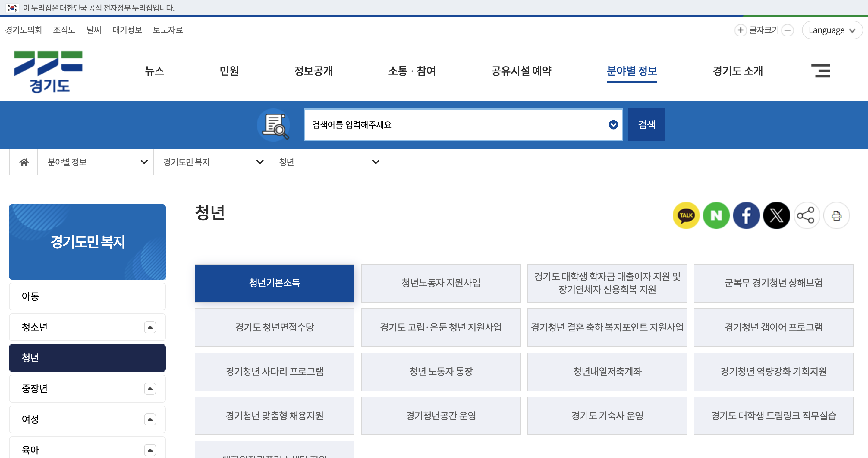Share page on X icon
This screenshot has width=868, height=458.
776,215
